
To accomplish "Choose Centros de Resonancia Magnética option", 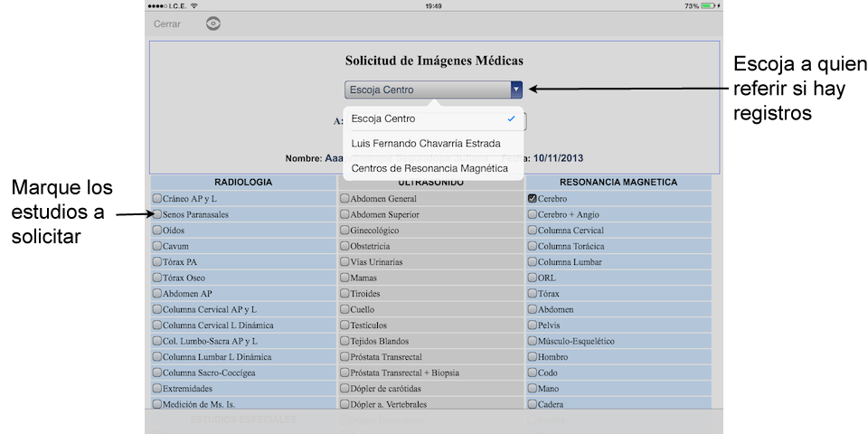I will (429, 168).
